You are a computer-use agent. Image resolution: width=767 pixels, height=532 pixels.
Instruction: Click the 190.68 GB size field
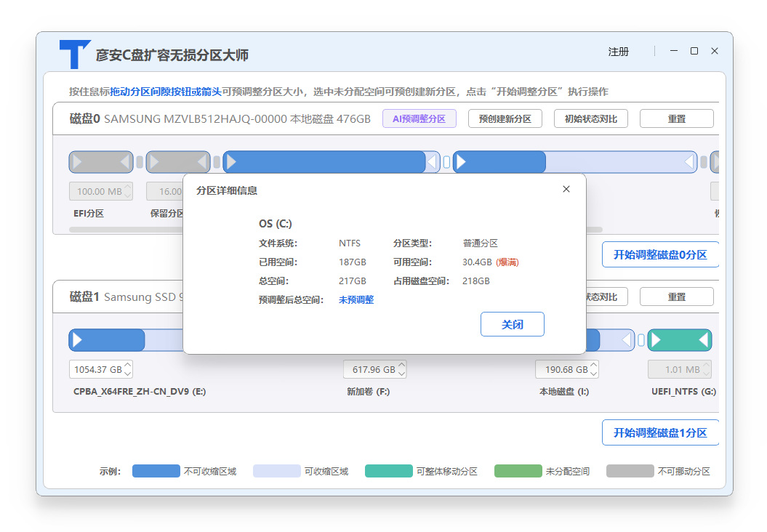(567, 369)
